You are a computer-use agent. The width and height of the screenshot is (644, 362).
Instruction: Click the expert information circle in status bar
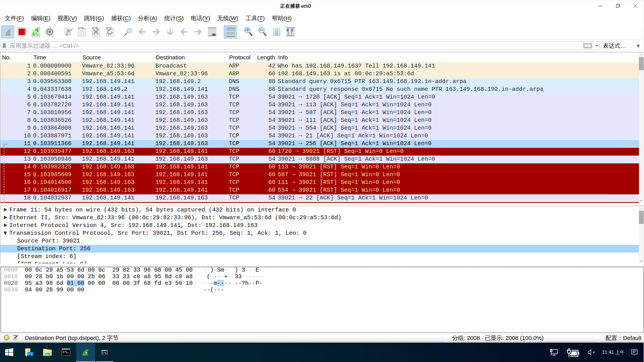coord(7,338)
